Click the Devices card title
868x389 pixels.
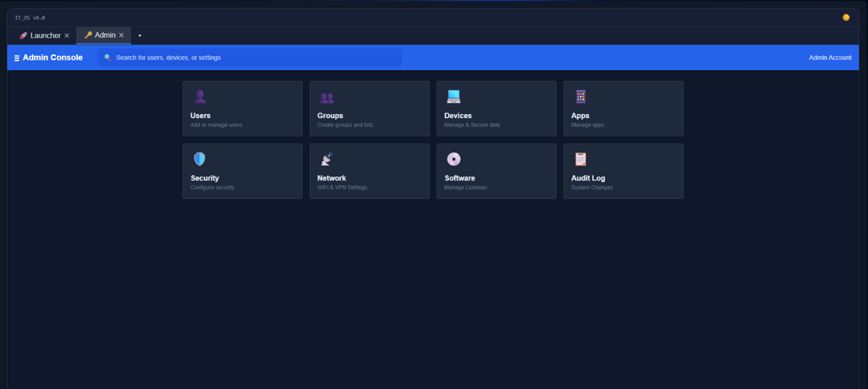click(458, 115)
